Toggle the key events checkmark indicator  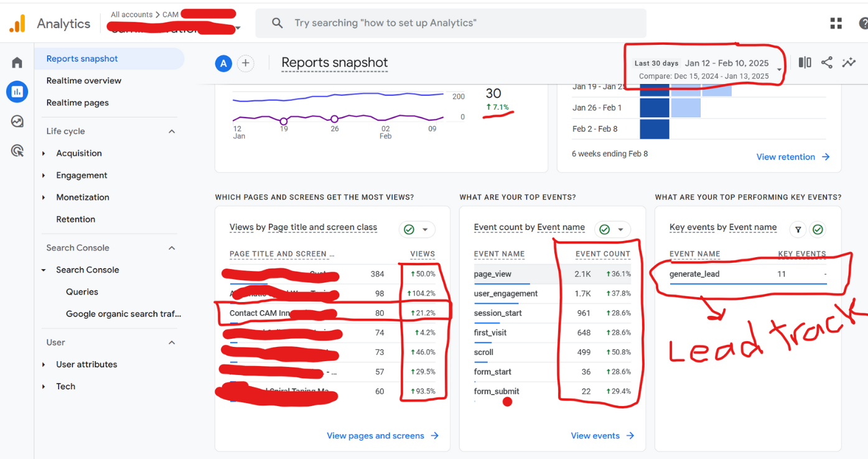coord(818,230)
